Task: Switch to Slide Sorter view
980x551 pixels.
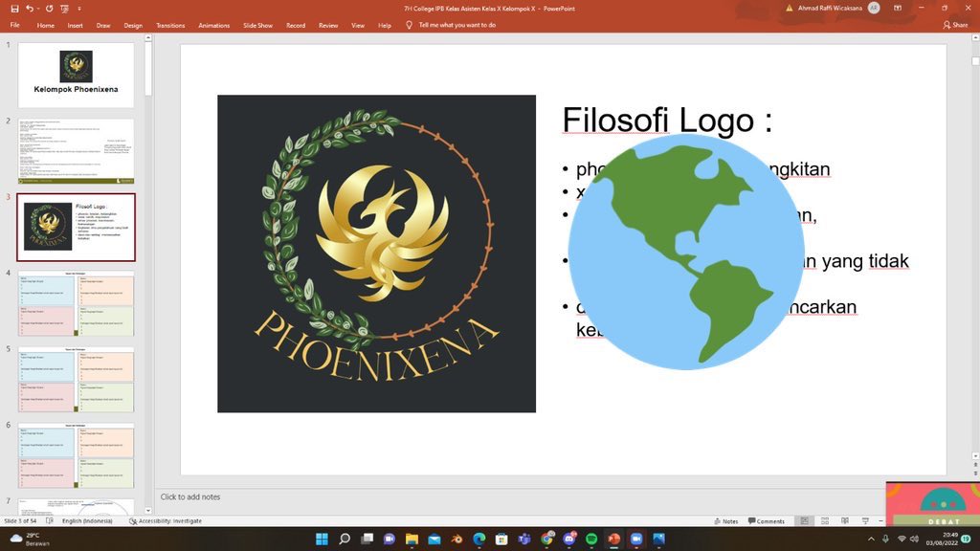Action: tap(825, 520)
